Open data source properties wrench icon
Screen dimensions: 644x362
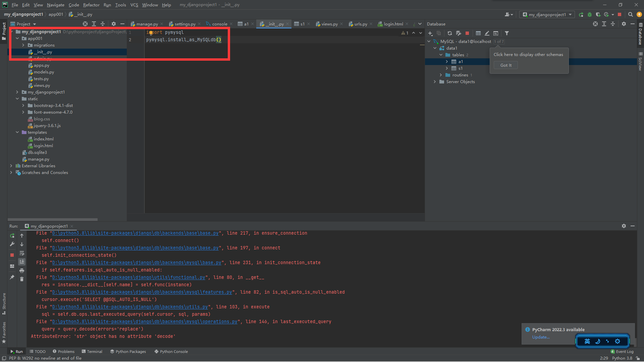click(x=458, y=33)
